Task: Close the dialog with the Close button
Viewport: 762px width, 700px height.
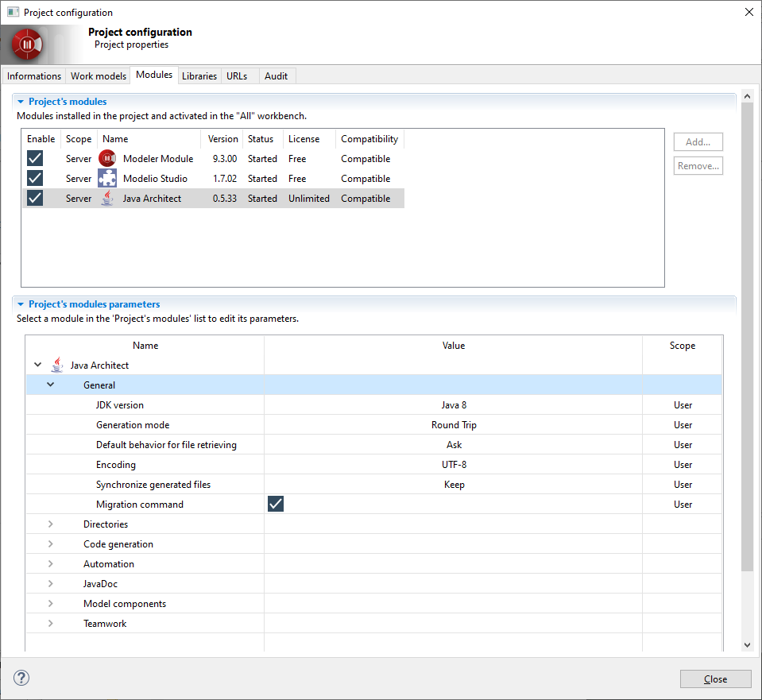Action: click(x=715, y=679)
